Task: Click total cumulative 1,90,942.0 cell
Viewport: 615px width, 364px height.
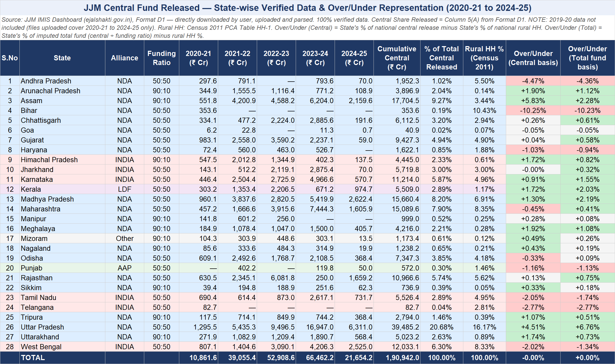Action: pyautogui.click(x=402, y=358)
